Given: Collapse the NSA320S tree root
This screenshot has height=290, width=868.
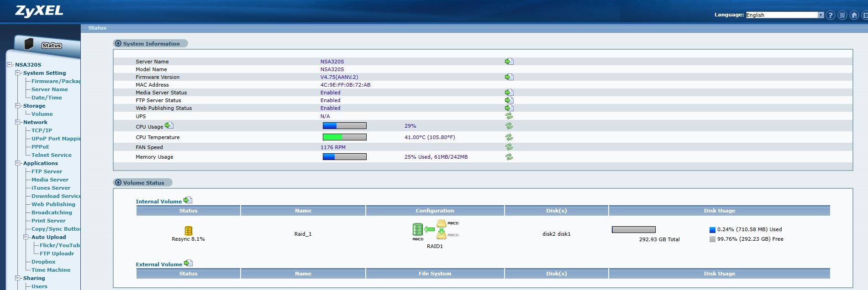Looking at the screenshot, I should point(10,65).
